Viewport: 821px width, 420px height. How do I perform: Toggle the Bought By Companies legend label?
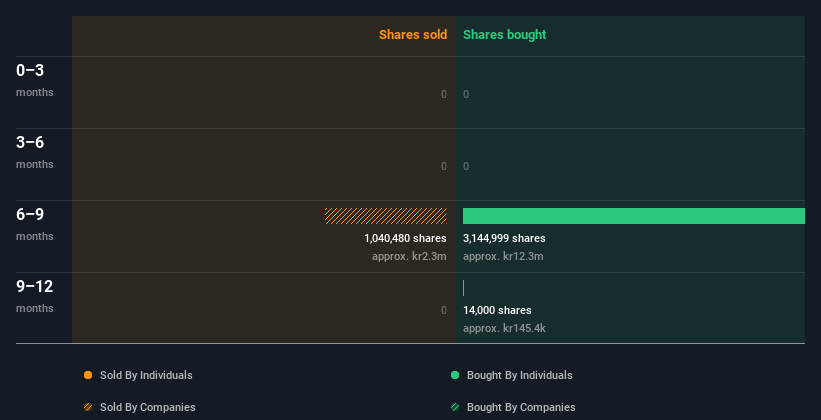[521, 407]
